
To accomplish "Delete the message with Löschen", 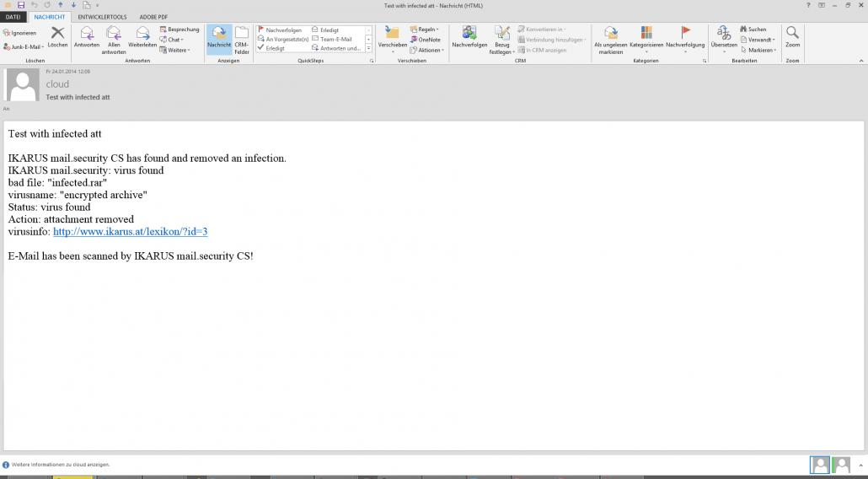I will 57,37.
